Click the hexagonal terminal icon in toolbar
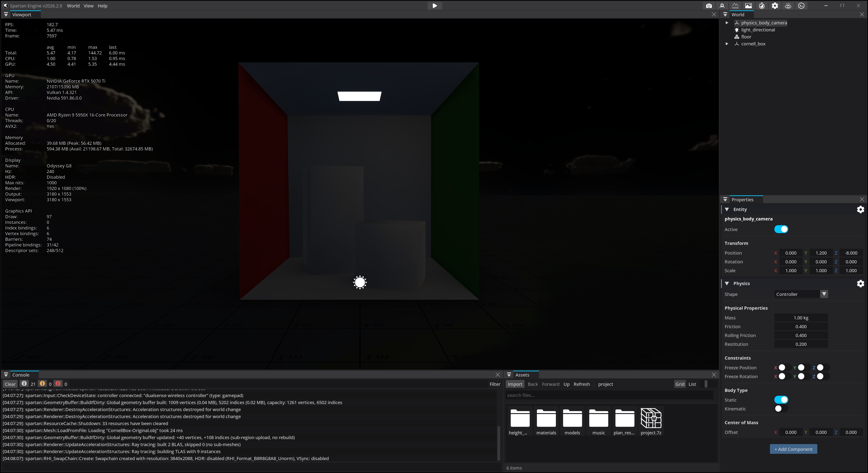This screenshot has height=473, width=868. pyautogui.click(x=801, y=6)
